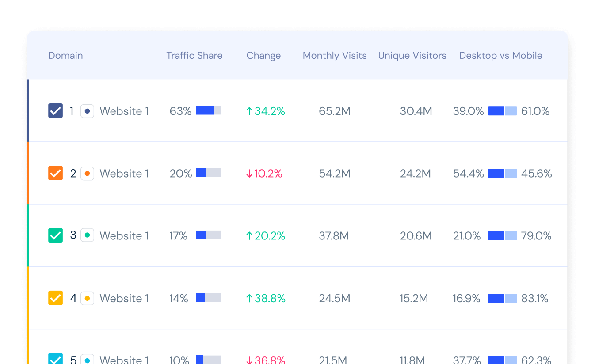
Task: Uncheck the yellow checkbox for row 4
Action: [x=55, y=298]
